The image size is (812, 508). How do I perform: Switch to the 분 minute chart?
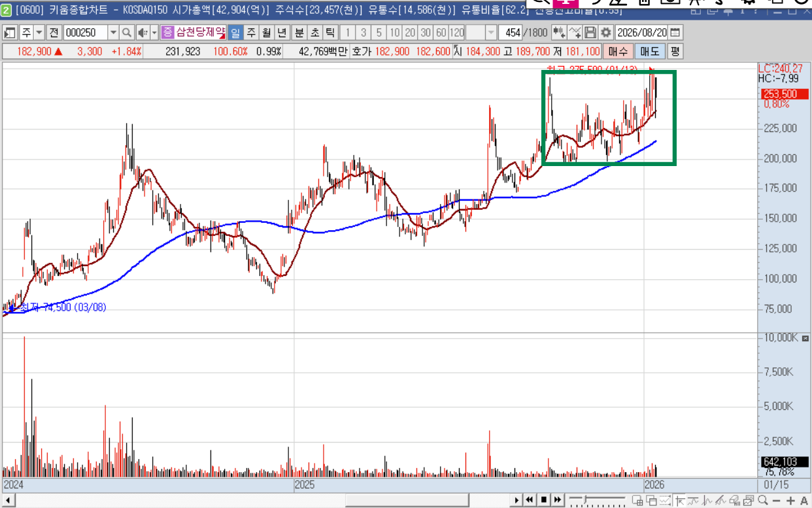(x=299, y=33)
